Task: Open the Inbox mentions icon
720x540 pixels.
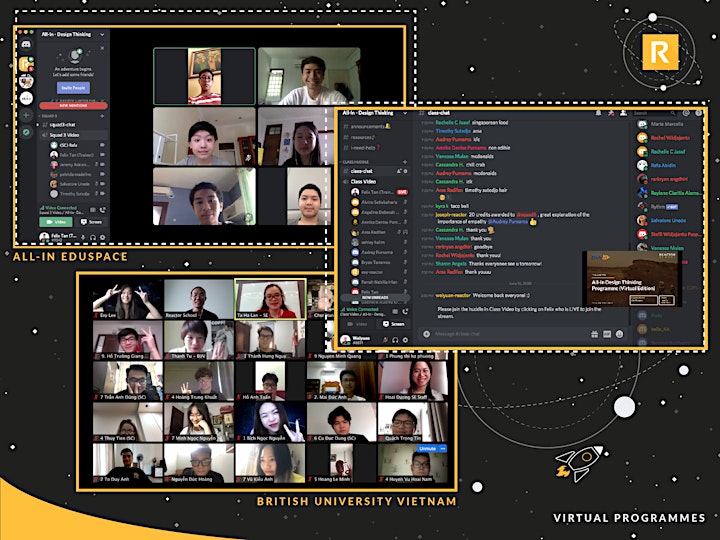Action: (x=686, y=113)
